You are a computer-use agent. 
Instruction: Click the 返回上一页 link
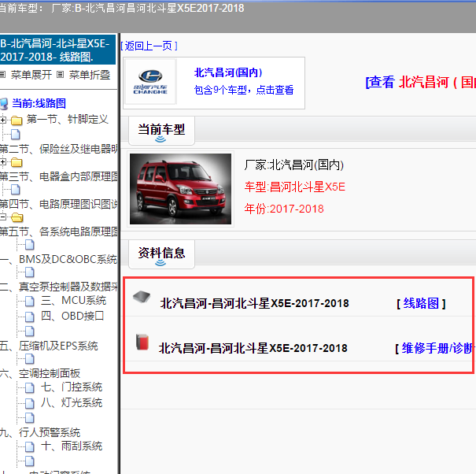149,46
